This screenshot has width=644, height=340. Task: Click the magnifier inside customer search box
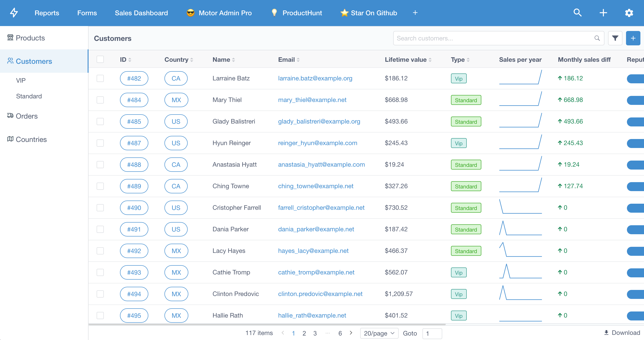597,38
